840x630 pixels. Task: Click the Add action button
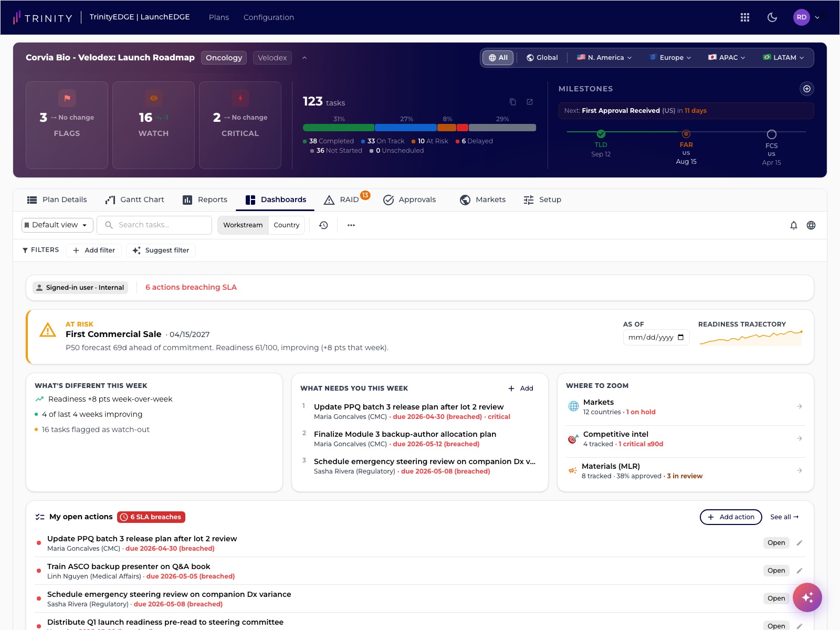tap(731, 517)
